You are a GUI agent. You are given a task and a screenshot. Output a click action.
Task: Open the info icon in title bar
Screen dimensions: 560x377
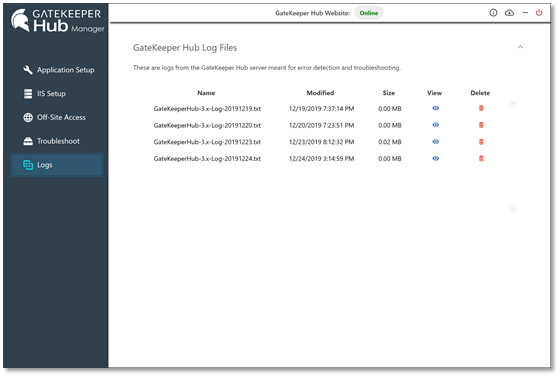click(x=493, y=13)
